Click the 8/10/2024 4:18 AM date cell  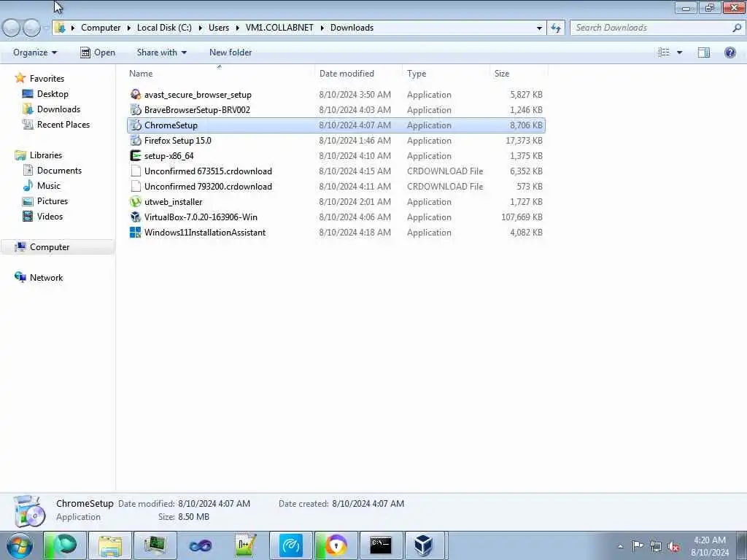click(x=355, y=233)
